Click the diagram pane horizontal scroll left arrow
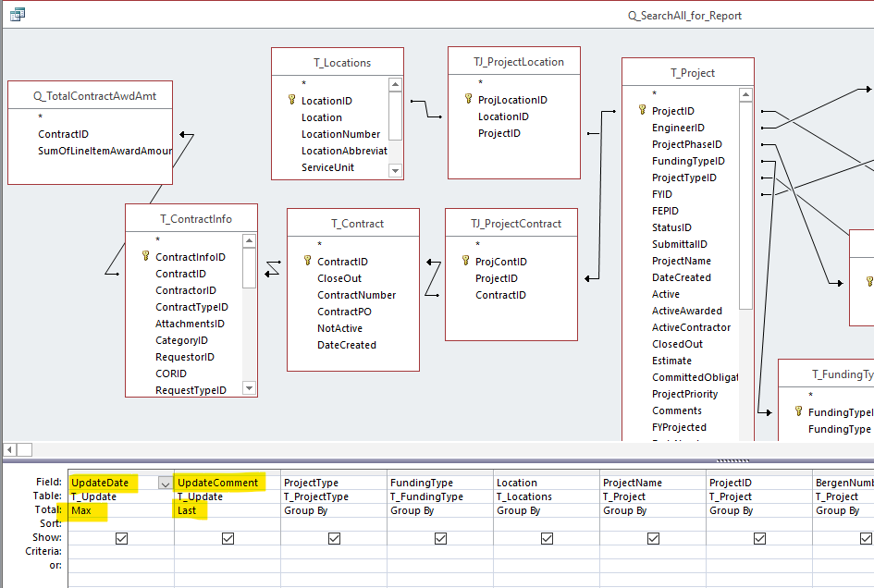The height and width of the screenshot is (588, 874). pyautogui.click(x=9, y=449)
